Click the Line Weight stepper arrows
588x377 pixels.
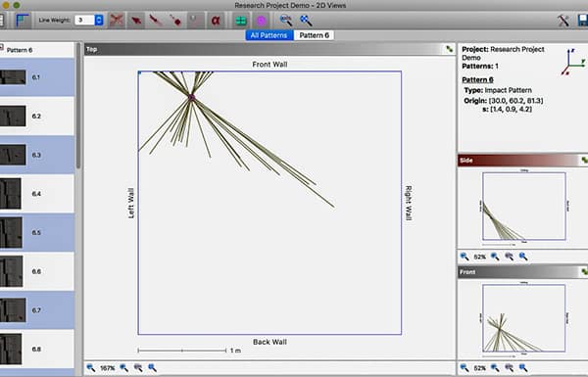(x=99, y=20)
